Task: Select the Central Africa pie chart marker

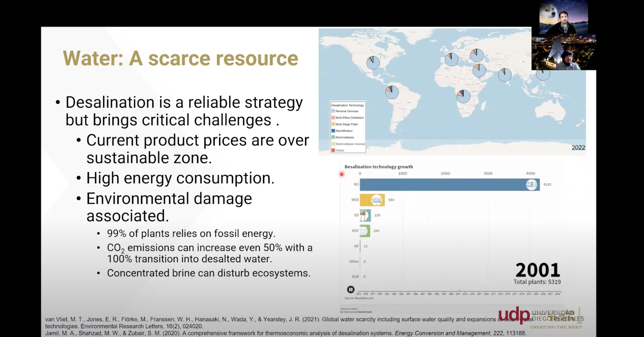Action: pyautogui.click(x=463, y=96)
